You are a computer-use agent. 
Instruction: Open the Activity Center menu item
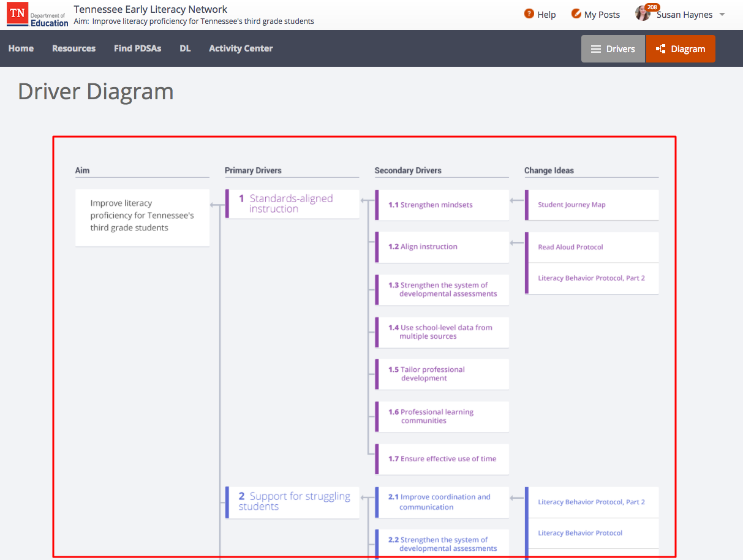[x=241, y=48]
